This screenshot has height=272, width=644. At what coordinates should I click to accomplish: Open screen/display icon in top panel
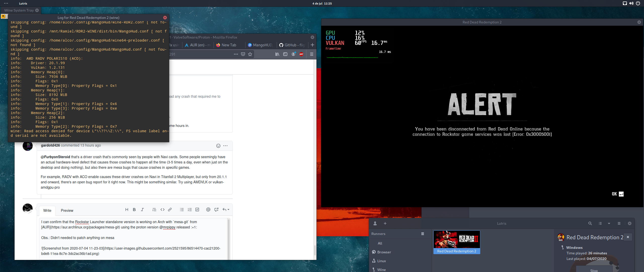tap(625, 3)
